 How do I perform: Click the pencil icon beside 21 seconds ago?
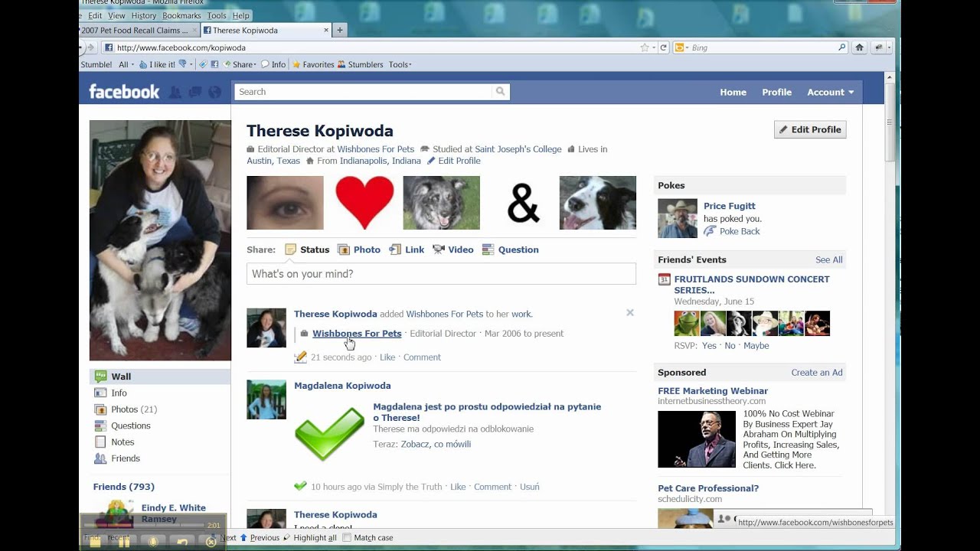coord(301,357)
